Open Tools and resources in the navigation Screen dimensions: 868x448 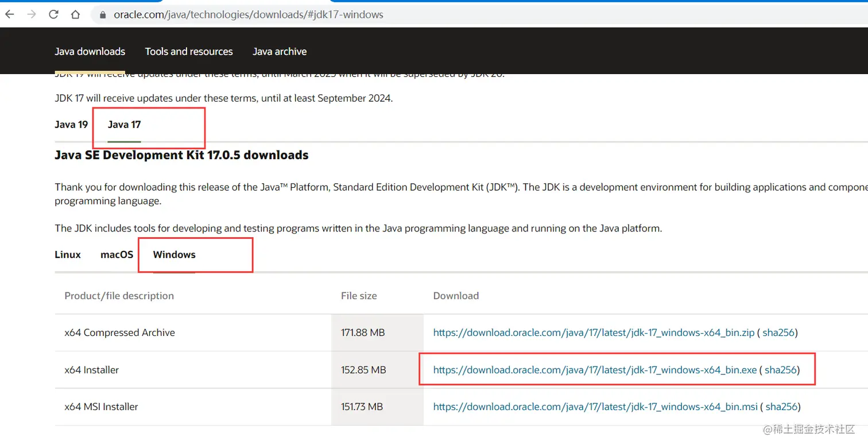point(189,52)
